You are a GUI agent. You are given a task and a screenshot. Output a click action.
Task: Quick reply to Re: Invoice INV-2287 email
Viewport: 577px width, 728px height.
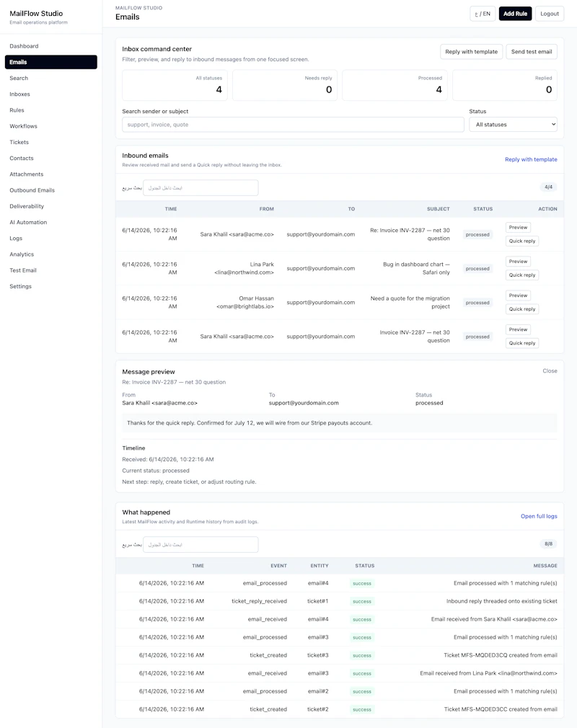(x=522, y=241)
